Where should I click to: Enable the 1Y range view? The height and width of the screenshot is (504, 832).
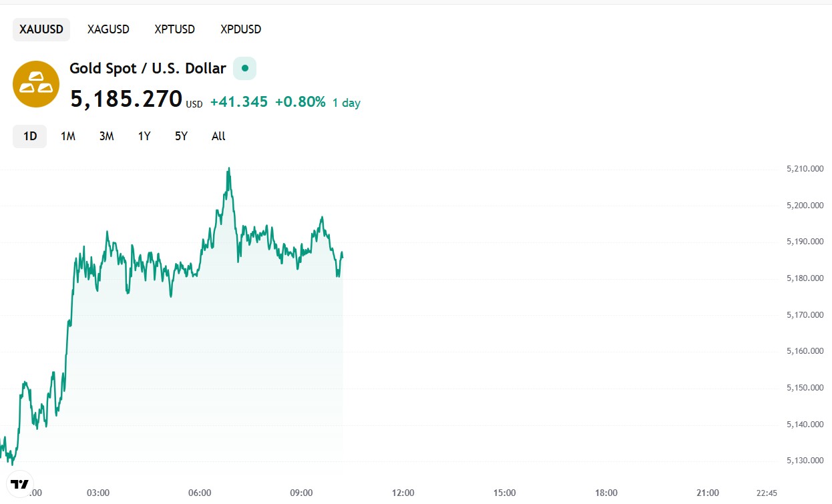[x=144, y=136]
